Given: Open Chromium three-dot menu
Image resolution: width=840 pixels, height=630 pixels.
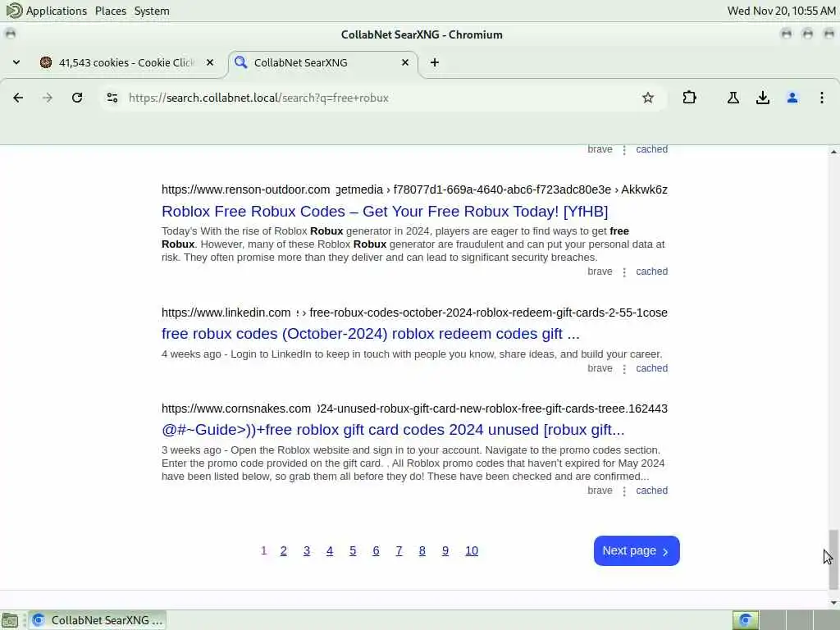Looking at the screenshot, I should click(x=821, y=98).
